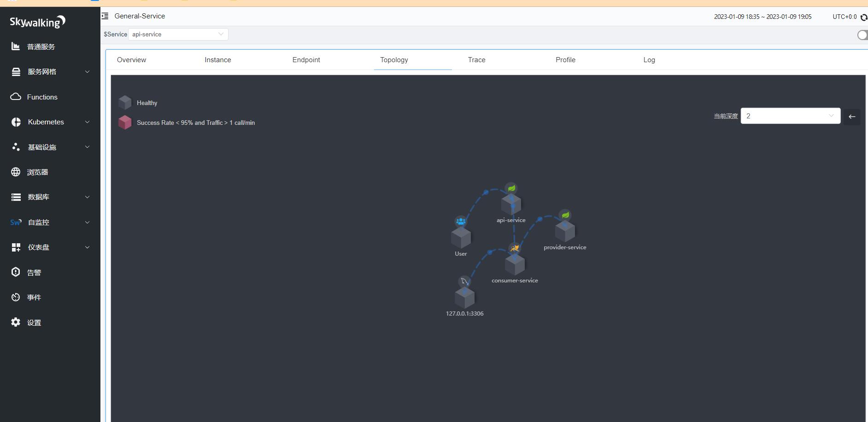Image resolution: width=868 pixels, height=422 pixels.
Task: Open the 当前深度 depth dropdown
Action: point(791,116)
